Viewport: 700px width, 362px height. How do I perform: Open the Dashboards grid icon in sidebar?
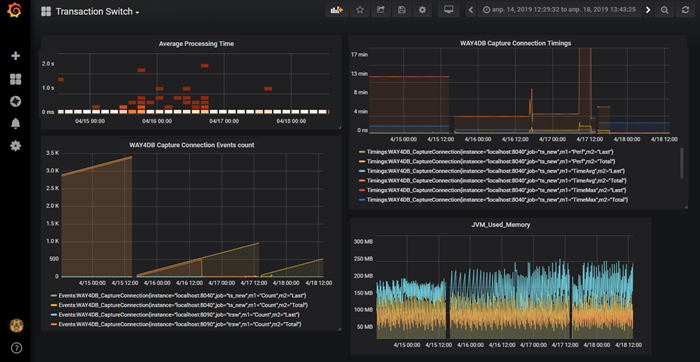pos(15,79)
